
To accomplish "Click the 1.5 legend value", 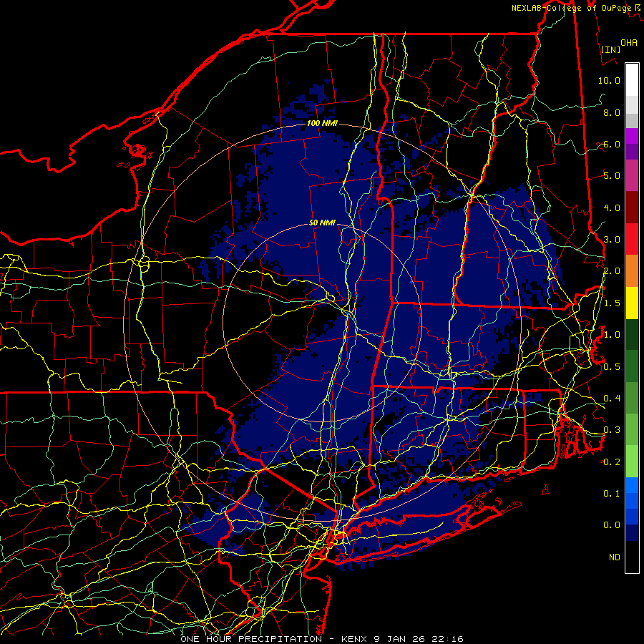I will 612,303.
